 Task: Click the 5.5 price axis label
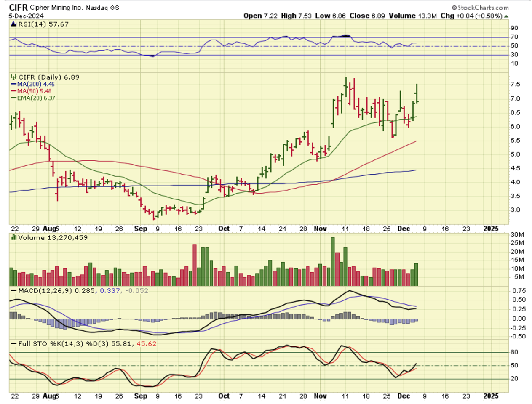[x=515, y=140]
